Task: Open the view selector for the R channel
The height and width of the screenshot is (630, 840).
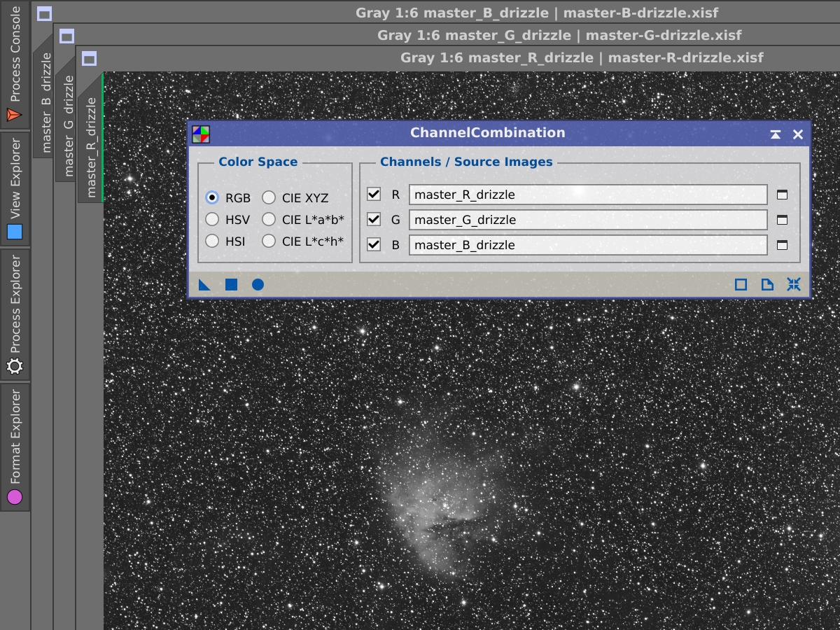Action: [783, 195]
